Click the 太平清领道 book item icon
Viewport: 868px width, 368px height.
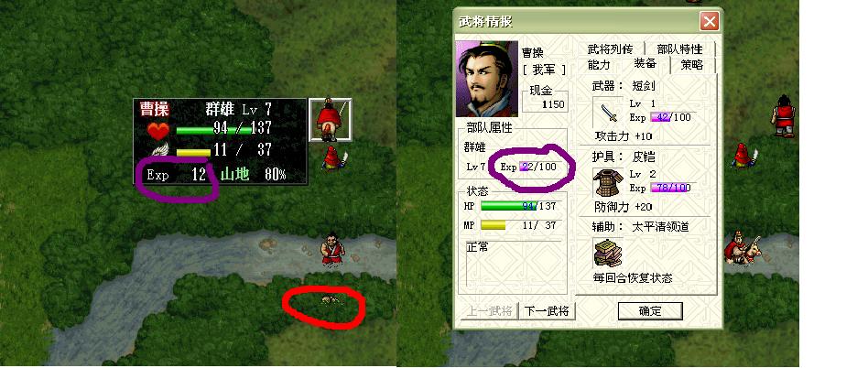pos(608,254)
